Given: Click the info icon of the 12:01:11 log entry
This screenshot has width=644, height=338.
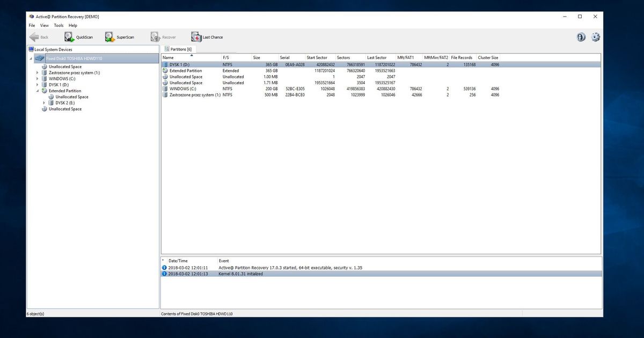Looking at the screenshot, I should coord(164,267).
